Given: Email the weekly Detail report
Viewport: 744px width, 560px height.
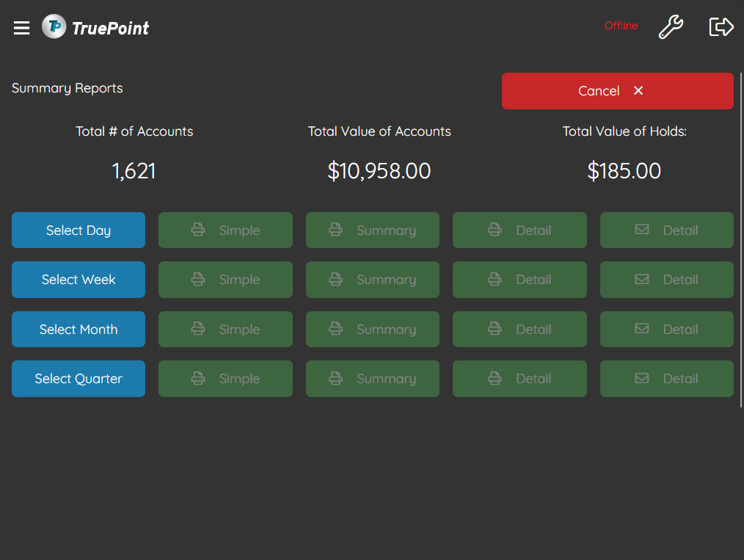Looking at the screenshot, I should [666, 280].
